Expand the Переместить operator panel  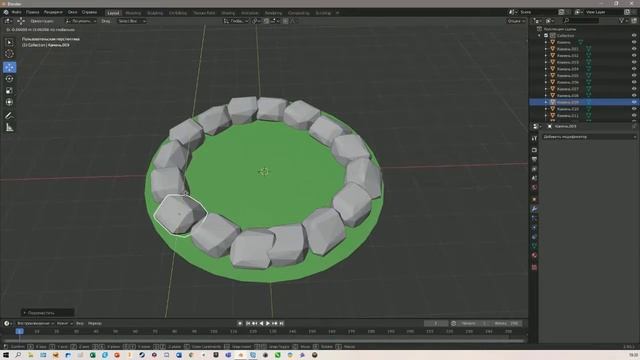pyautogui.click(x=47, y=313)
